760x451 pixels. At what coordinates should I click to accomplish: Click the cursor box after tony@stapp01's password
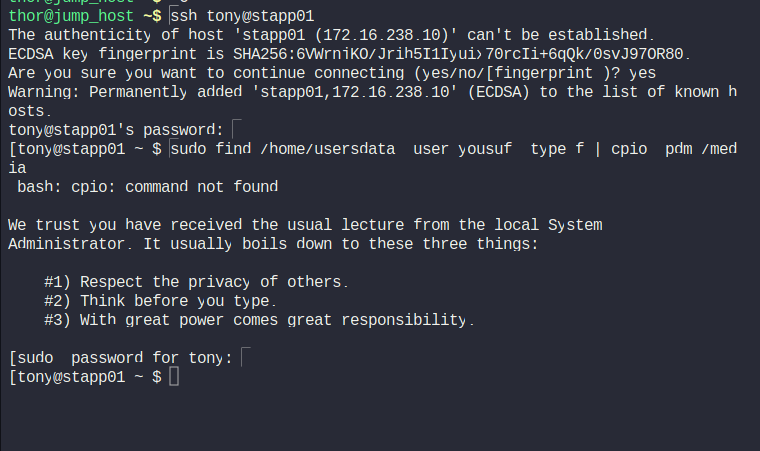pos(236,129)
